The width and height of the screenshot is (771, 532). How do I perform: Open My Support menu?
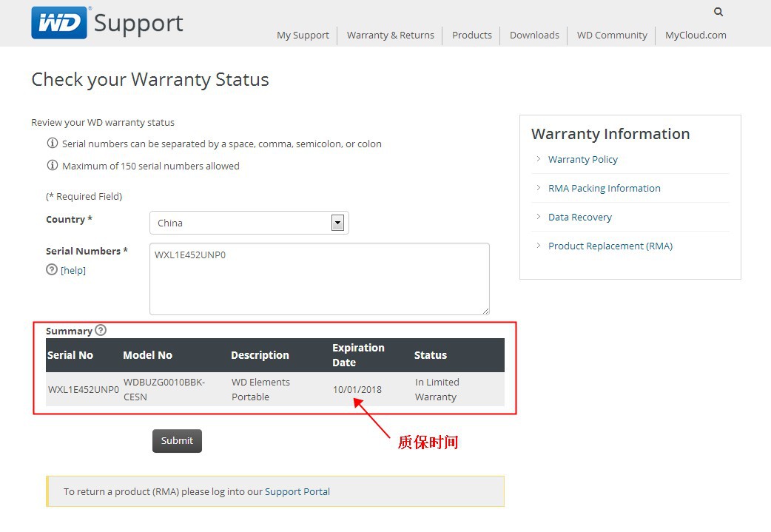coord(303,36)
